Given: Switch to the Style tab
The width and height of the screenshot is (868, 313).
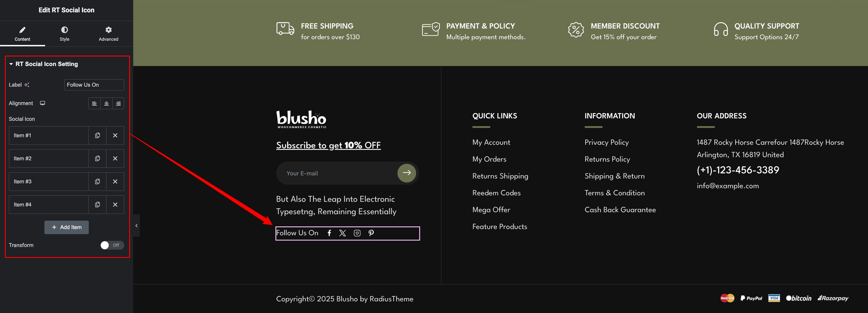Looking at the screenshot, I should 64,34.
